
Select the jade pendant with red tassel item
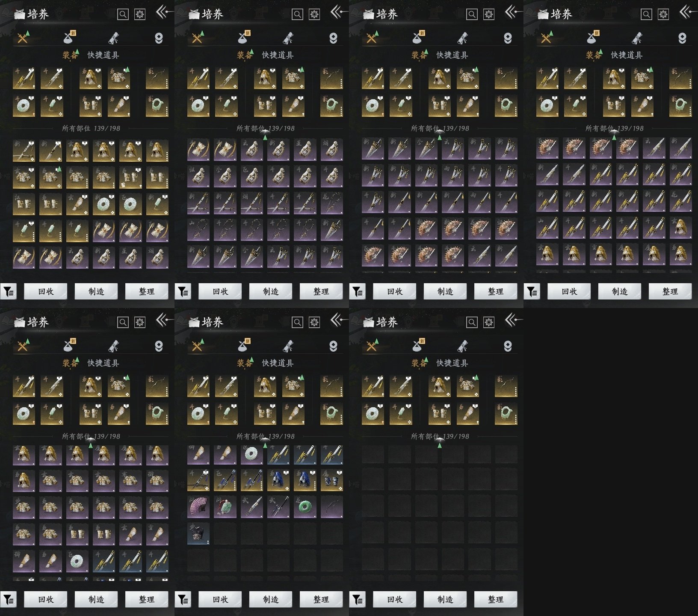coord(225,507)
